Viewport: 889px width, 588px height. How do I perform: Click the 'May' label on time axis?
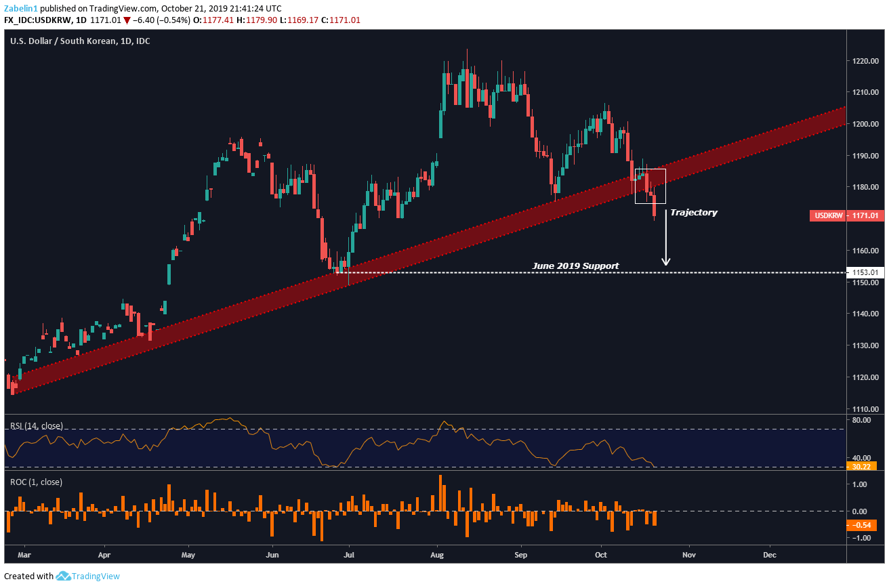(188, 555)
